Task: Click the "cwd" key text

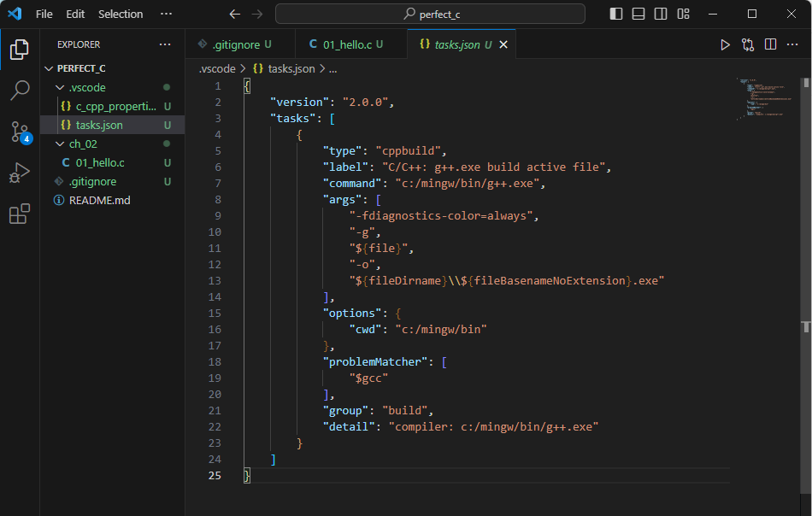Action: click(365, 329)
